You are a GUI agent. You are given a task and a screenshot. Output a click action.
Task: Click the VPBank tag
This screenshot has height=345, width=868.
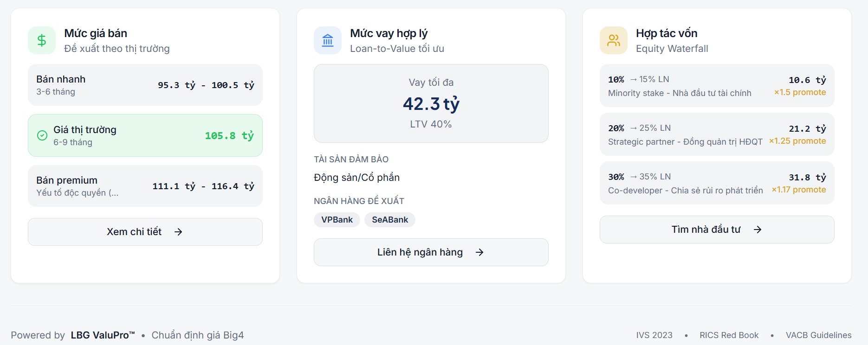point(337,220)
